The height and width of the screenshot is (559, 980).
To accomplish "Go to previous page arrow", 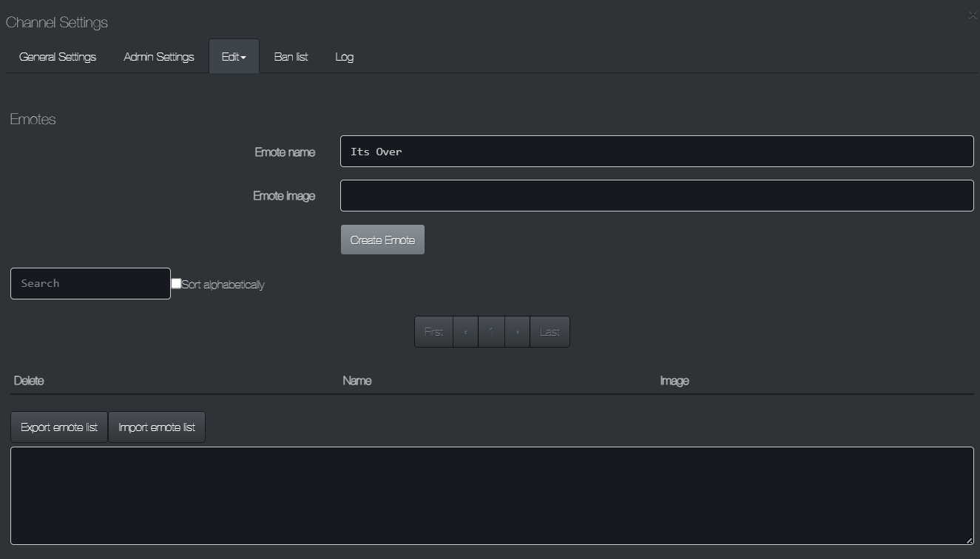I will 465,332.
